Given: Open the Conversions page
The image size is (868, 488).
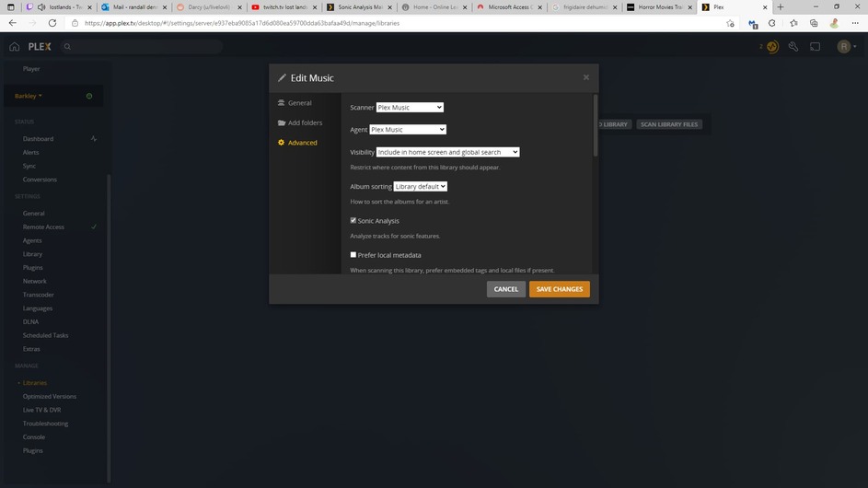Looking at the screenshot, I should click(40, 180).
